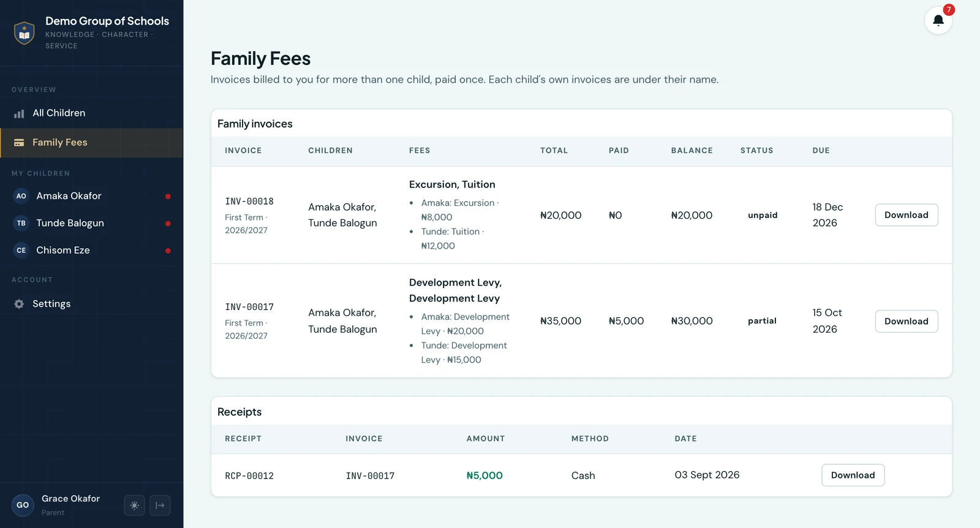Click the Family Fees card icon

coord(19,143)
